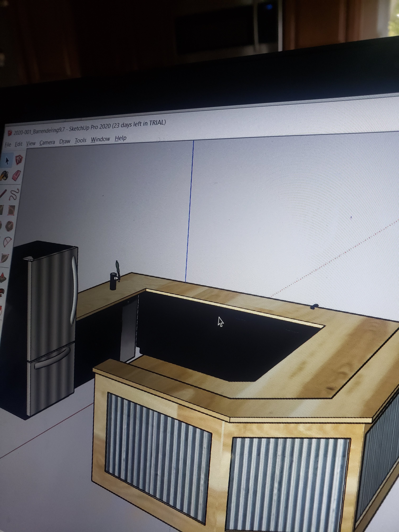Pick the Line pencil tool

point(3,194)
